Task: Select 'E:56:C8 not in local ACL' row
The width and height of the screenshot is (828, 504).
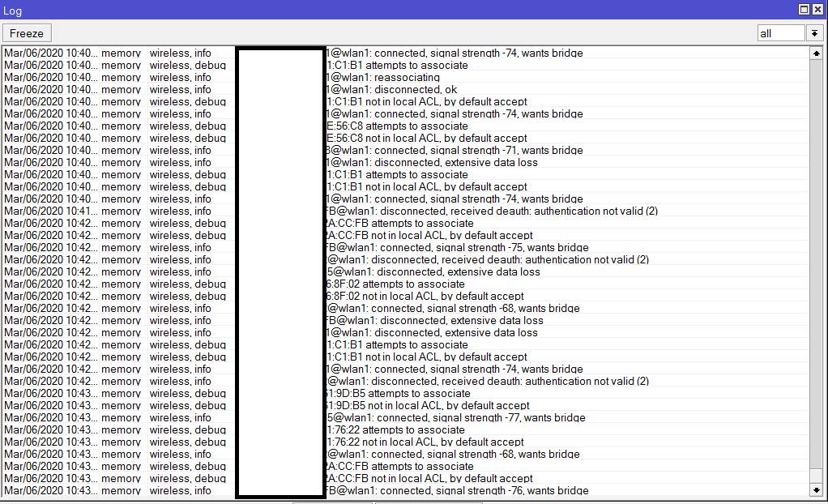Action: tap(406, 139)
